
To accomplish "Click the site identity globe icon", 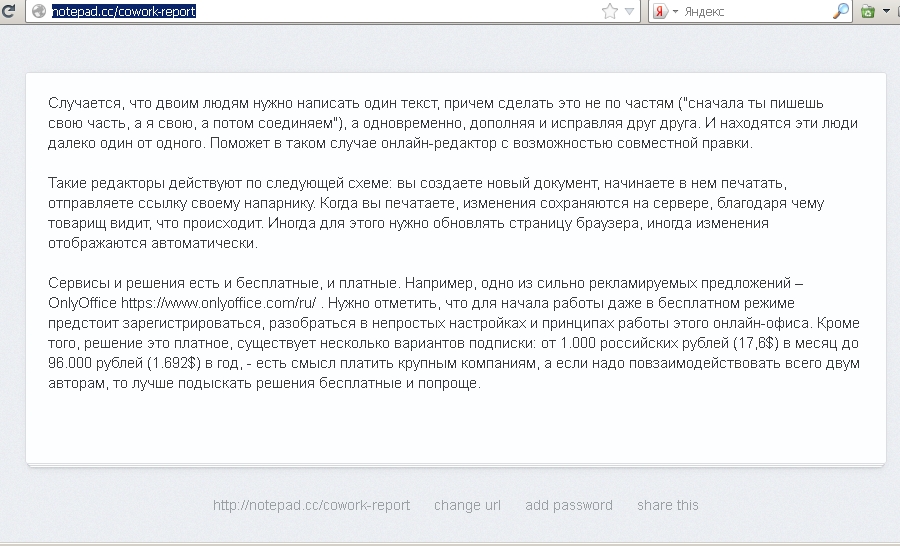I will pos(38,11).
